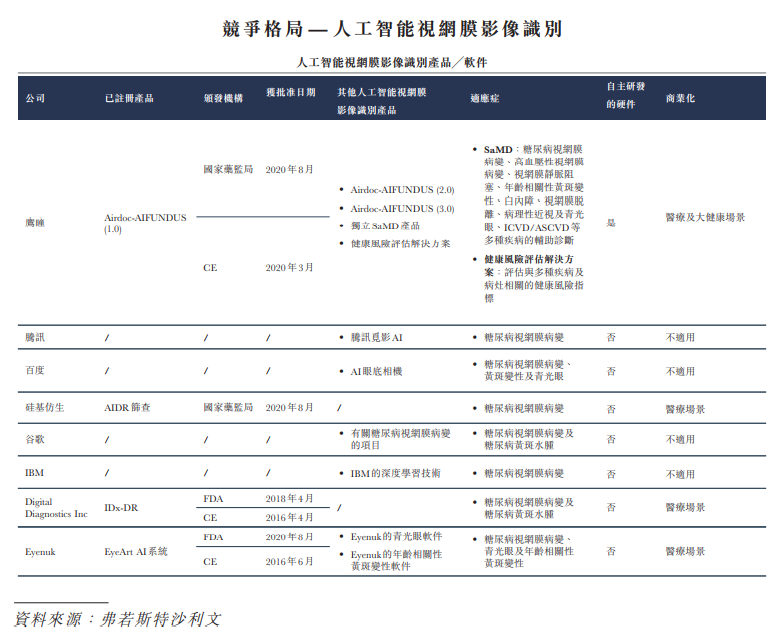Image resolution: width=783 pixels, height=639 pixels.
Task: Click the 有關糖尿病視網膜病變的項目 entry
Action: (x=400, y=439)
